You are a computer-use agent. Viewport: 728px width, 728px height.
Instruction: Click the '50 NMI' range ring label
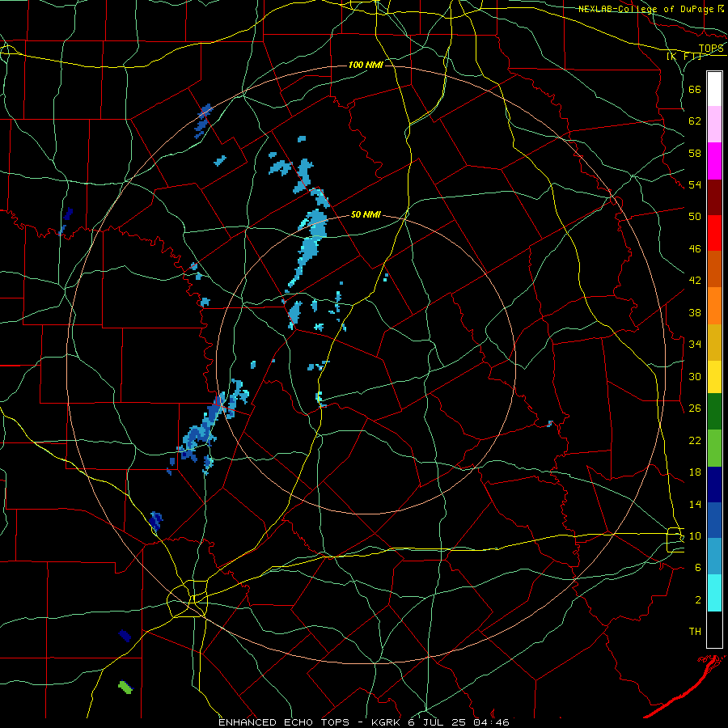tap(366, 214)
